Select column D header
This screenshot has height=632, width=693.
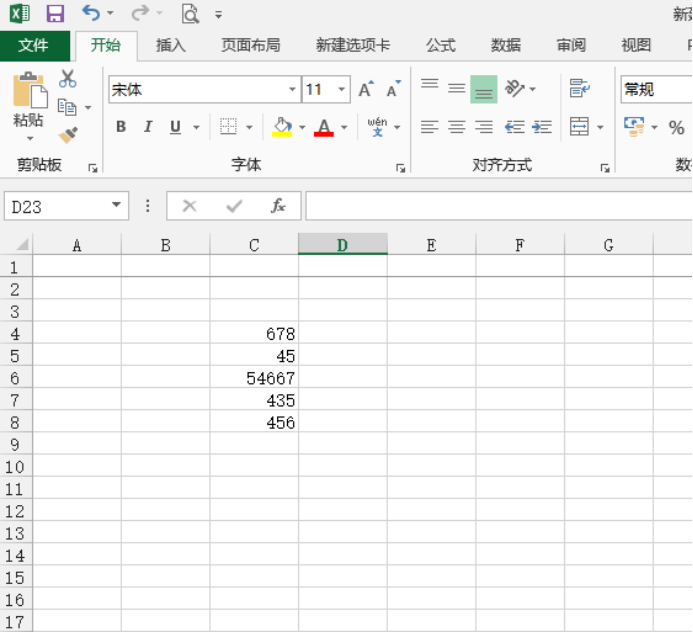pyautogui.click(x=343, y=244)
